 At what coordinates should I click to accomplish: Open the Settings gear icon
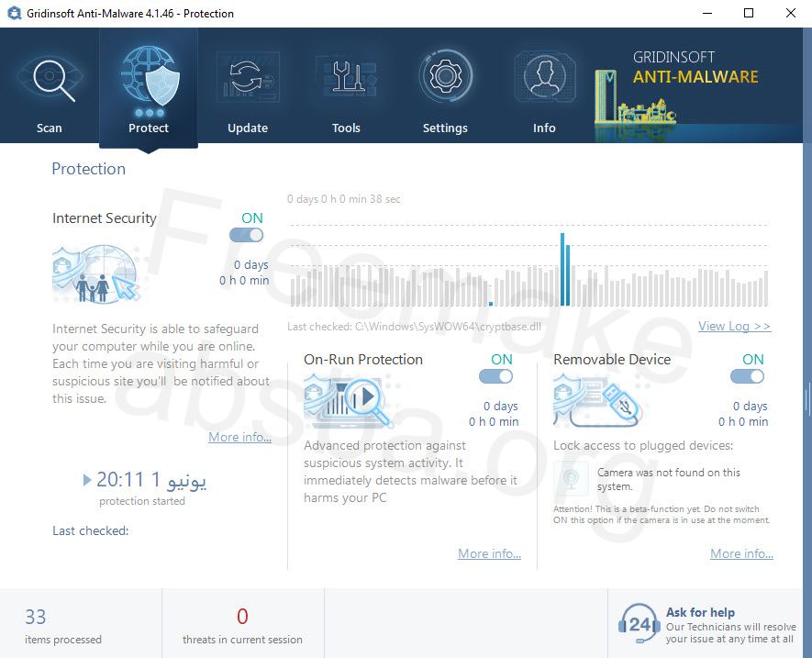tap(445, 76)
